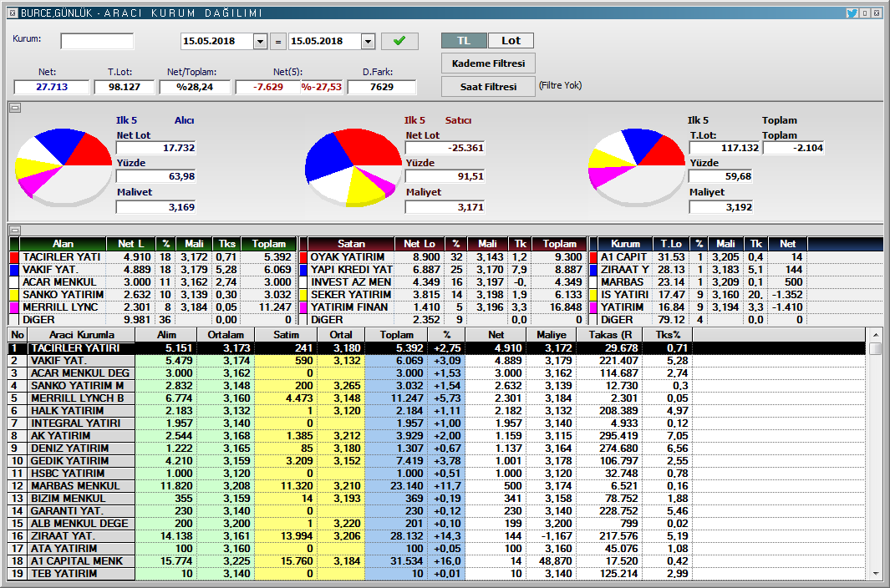Click the Net value field 27.713
Viewport: 890px width, 588px height.
coord(52,87)
